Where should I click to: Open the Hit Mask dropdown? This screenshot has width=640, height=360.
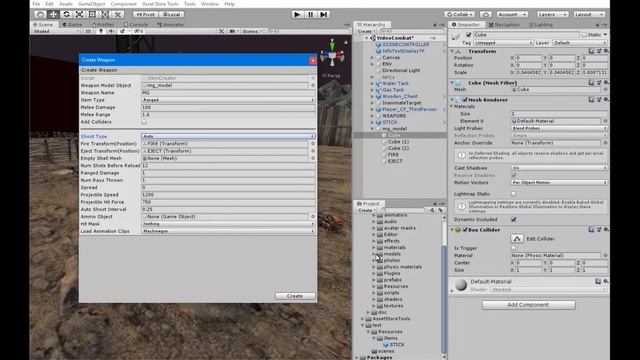pyautogui.click(x=228, y=224)
